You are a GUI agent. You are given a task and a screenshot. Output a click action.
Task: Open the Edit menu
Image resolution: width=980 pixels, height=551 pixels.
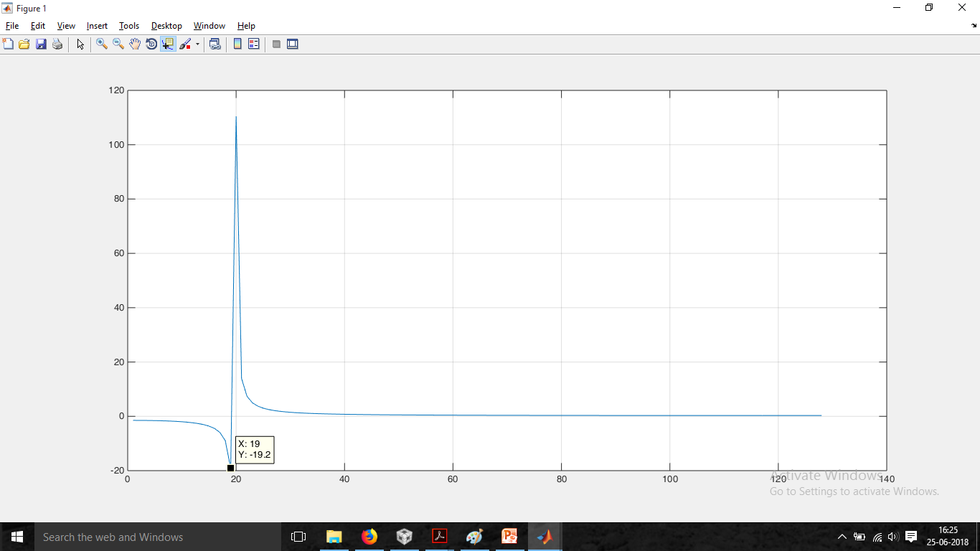click(x=38, y=26)
